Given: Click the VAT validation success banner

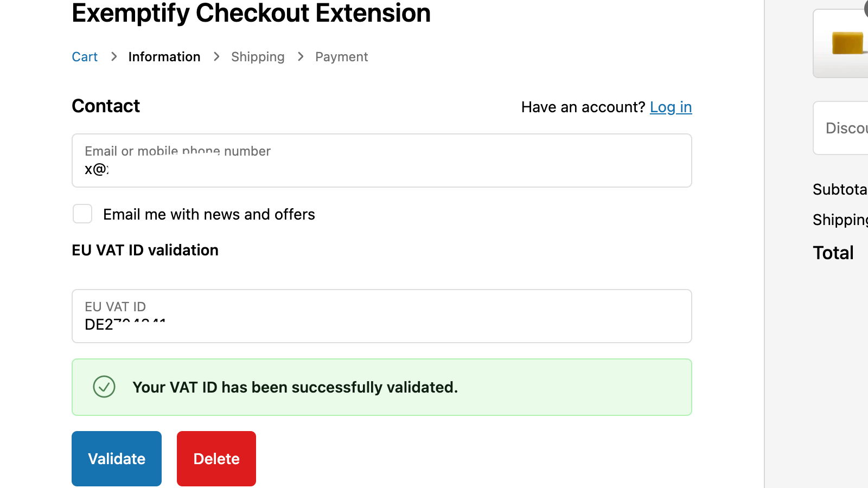Looking at the screenshot, I should coord(381,387).
